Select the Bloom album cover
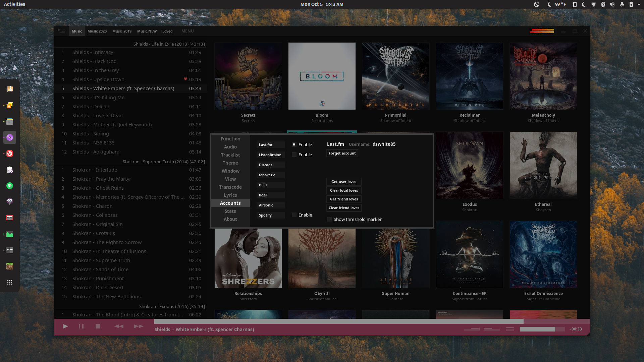The width and height of the screenshot is (644, 362). pyautogui.click(x=322, y=76)
